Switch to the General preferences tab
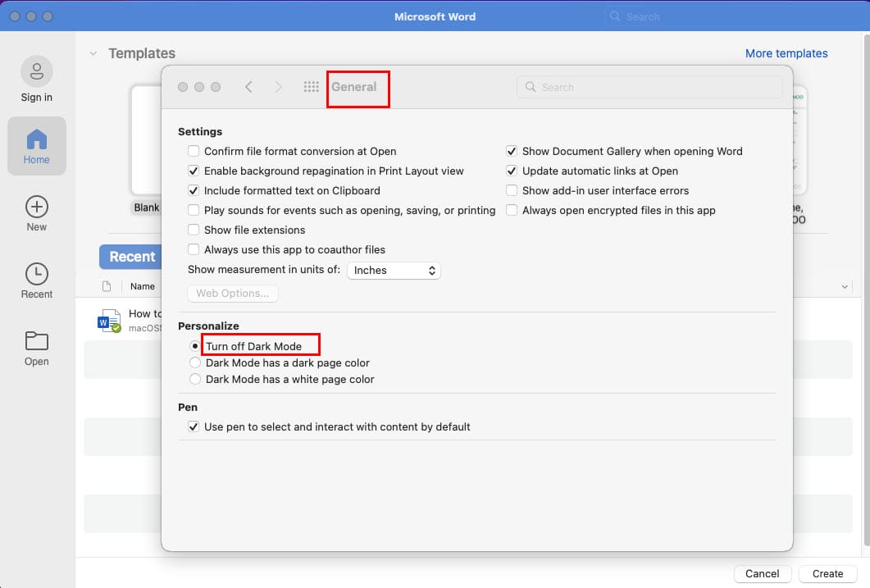The image size is (870, 588). click(358, 86)
